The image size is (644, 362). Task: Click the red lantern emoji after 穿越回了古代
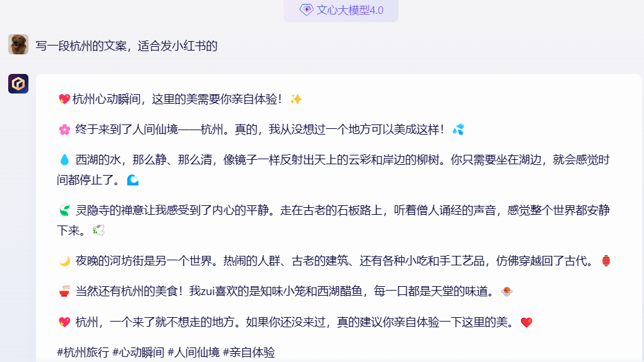tap(605, 261)
